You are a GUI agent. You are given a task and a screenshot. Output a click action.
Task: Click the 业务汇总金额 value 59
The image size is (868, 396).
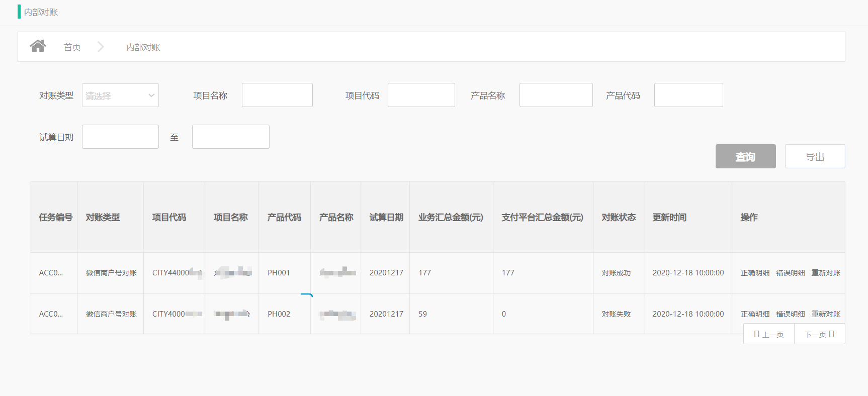pos(423,314)
